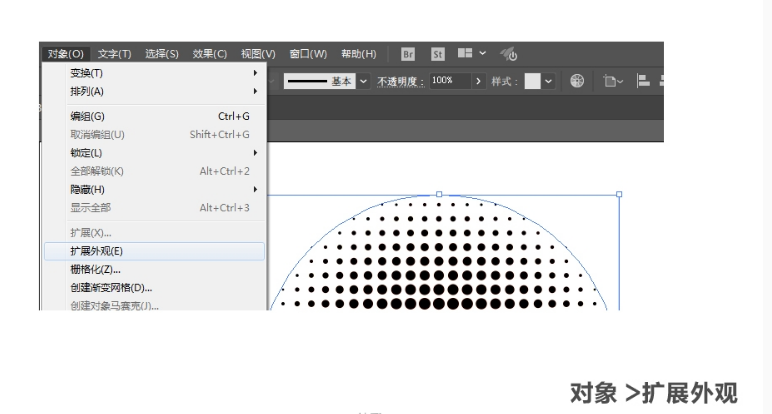Click the horizontal align left icon

pos(643,80)
